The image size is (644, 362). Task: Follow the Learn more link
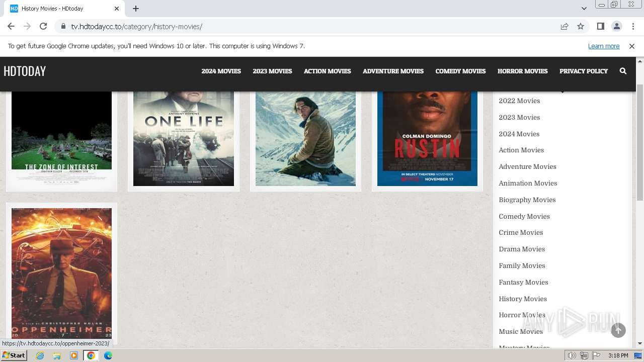604,46
